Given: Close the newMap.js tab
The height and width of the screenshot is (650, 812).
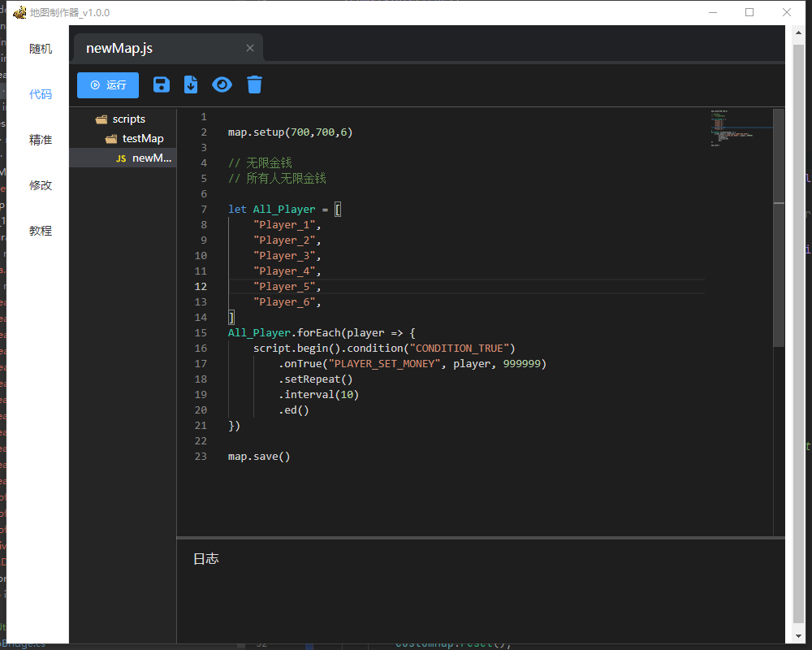Looking at the screenshot, I should (250, 48).
